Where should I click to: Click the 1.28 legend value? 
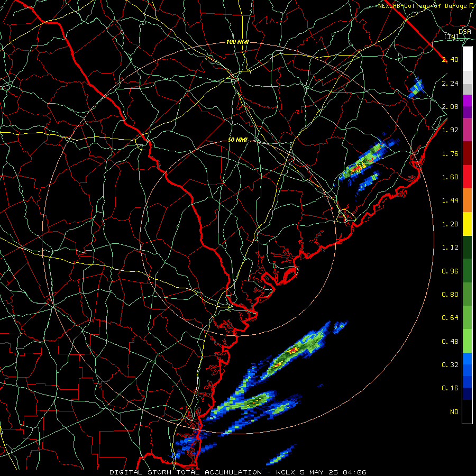[x=450, y=224]
